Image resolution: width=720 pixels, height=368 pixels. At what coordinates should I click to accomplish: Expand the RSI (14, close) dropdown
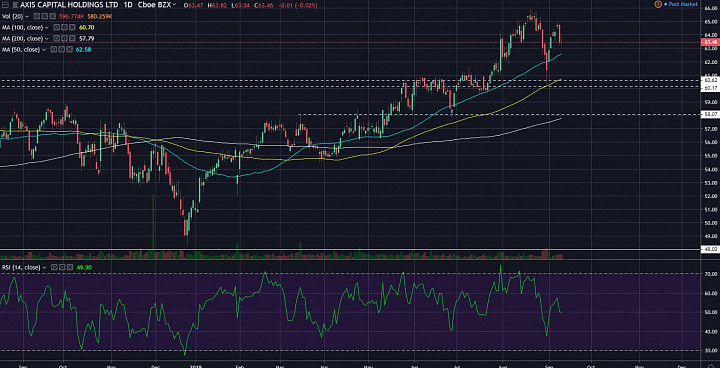pos(45,267)
